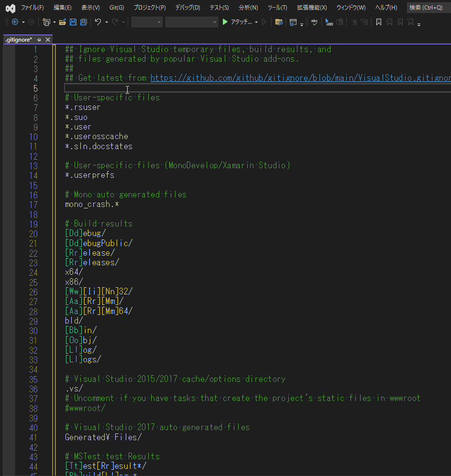Screen dimensions: 451x476
Task: Click the 'mono_crash.*' line
Action: tap(92, 204)
